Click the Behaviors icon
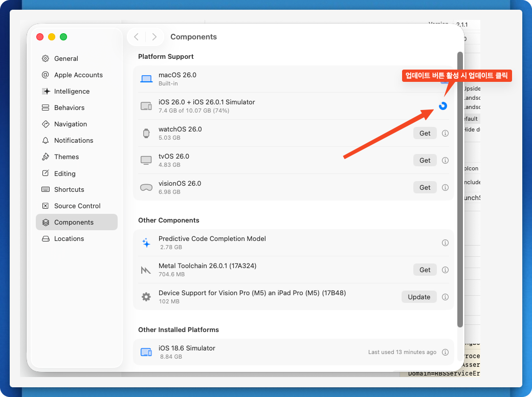 point(46,107)
